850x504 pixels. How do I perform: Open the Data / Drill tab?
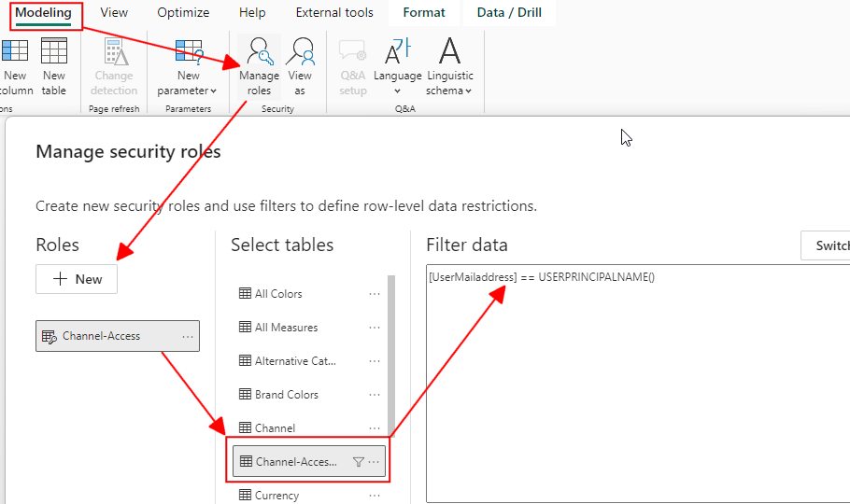[509, 12]
